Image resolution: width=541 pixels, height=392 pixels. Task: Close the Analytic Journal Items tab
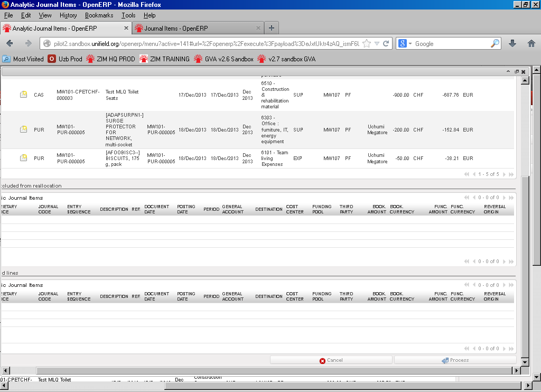click(126, 29)
